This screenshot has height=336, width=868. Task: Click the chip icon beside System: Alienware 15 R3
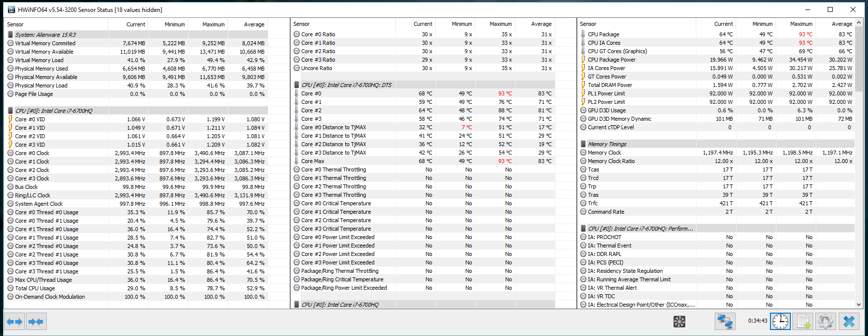click(10, 35)
